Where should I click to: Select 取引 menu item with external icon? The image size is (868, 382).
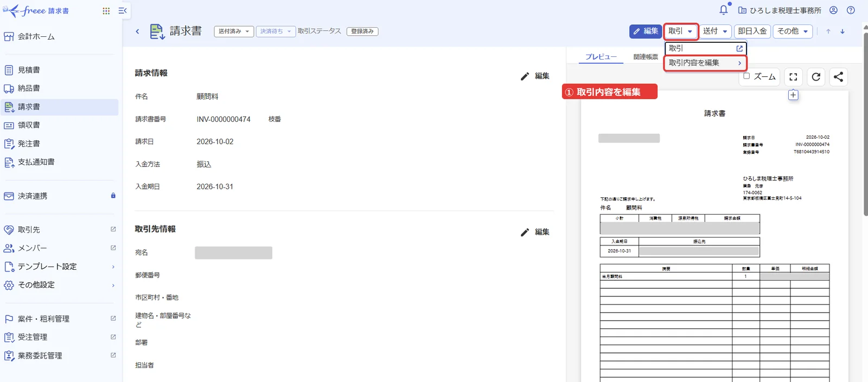coord(706,48)
